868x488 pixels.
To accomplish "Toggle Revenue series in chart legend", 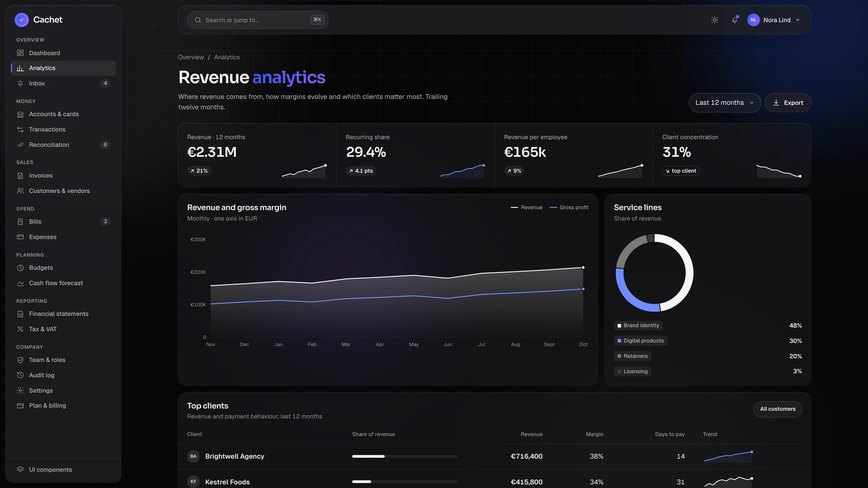I will [526, 207].
